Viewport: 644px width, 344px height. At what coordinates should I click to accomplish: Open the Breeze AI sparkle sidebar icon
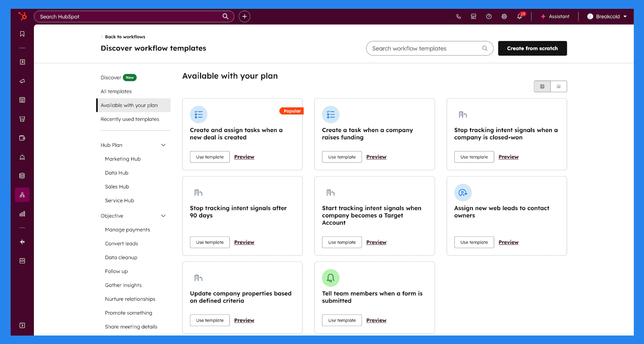coord(22,242)
